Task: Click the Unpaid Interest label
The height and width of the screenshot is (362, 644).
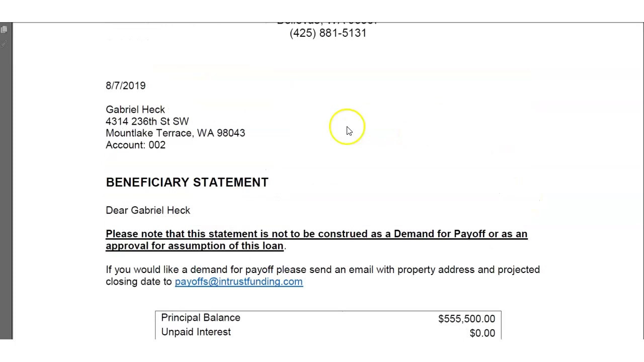Action: (196, 332)
